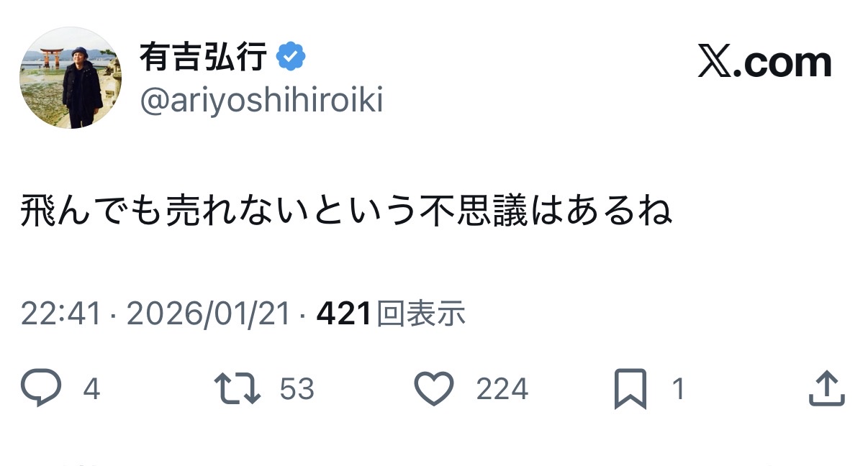Viewport: 868px width, 466px height.
Task: Toggle the bookmark icon on the post
Action: tap(630, 389)
